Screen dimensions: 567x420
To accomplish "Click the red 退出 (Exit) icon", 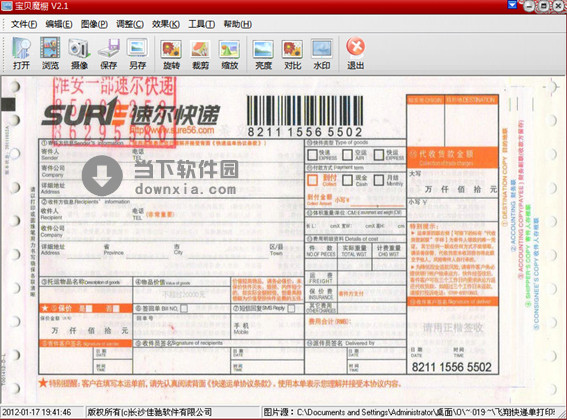I will 355,53.
